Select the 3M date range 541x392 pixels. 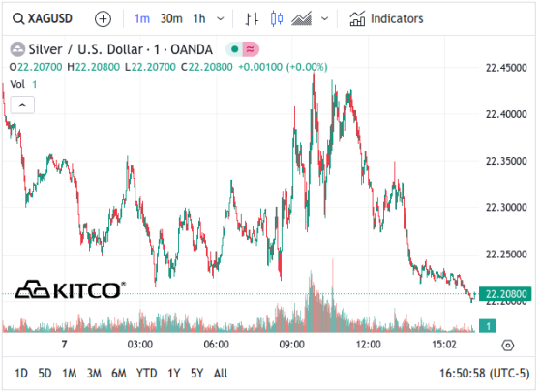(x=94, y=374)
